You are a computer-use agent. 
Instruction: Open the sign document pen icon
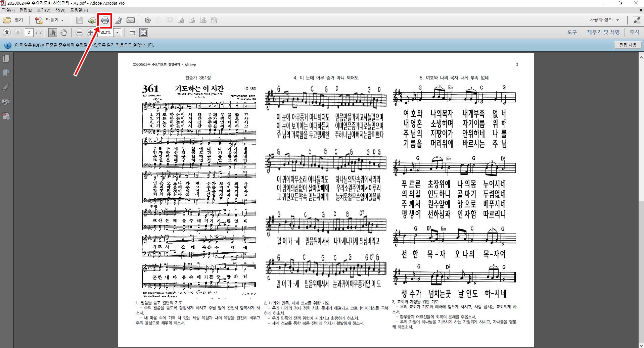pyautogui.click(x=118, y=20)
